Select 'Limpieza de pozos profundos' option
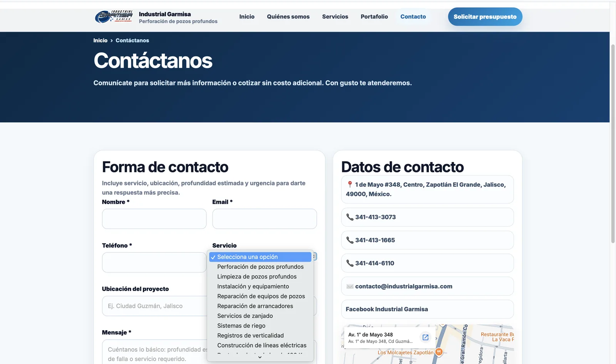 [x=260, y=277]
